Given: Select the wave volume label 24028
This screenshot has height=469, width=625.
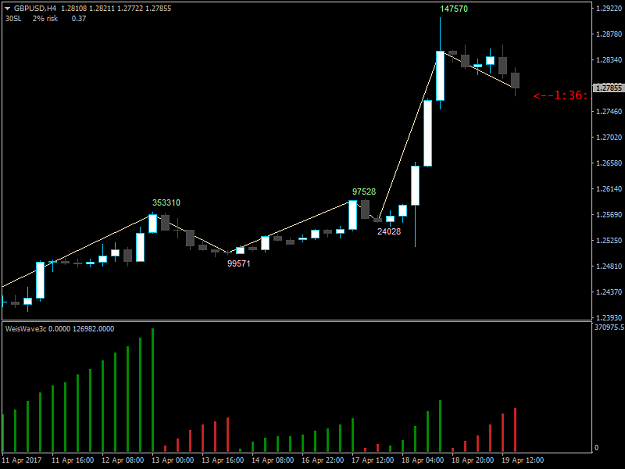Looking at the screenshot, I should 389,232.
